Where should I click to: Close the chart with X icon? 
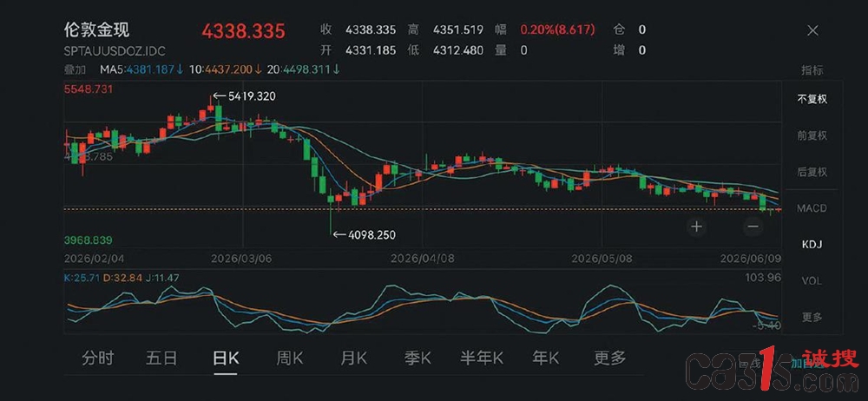[812, 30]
